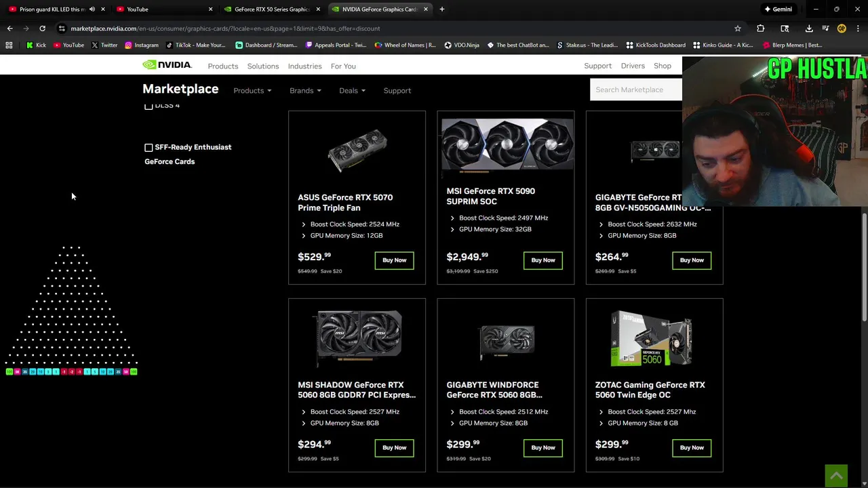The width and height of the screenshot is (868, 488).
Task: Open the Marketplace Support link
Action: 397,91
